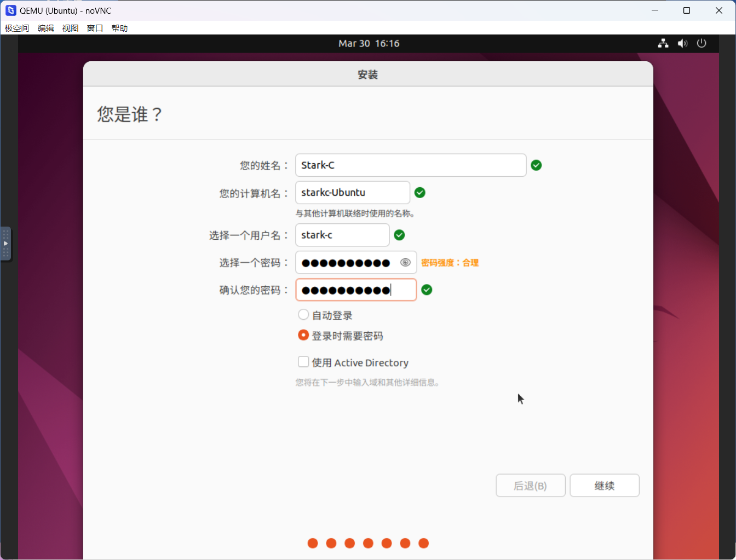The width and height of the screenshot is (736, 560).
Task: Click green checkmark beside computer name
Action: [x=420, y=193]
